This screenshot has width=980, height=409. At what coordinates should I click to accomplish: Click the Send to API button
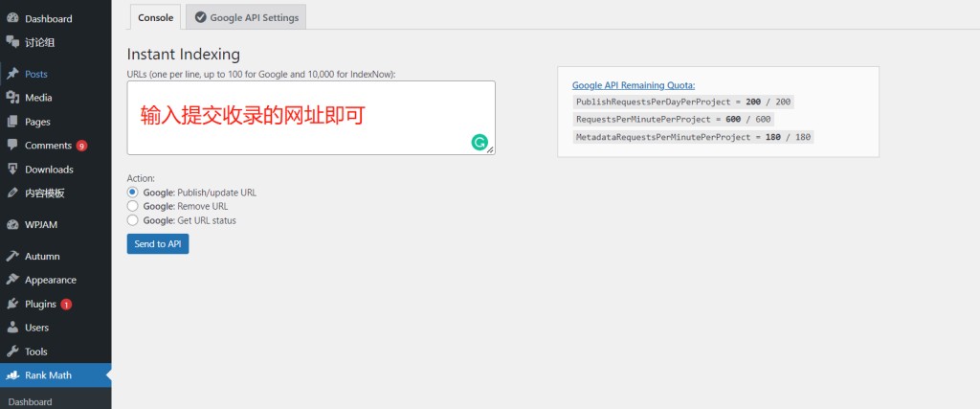[158, 244]
